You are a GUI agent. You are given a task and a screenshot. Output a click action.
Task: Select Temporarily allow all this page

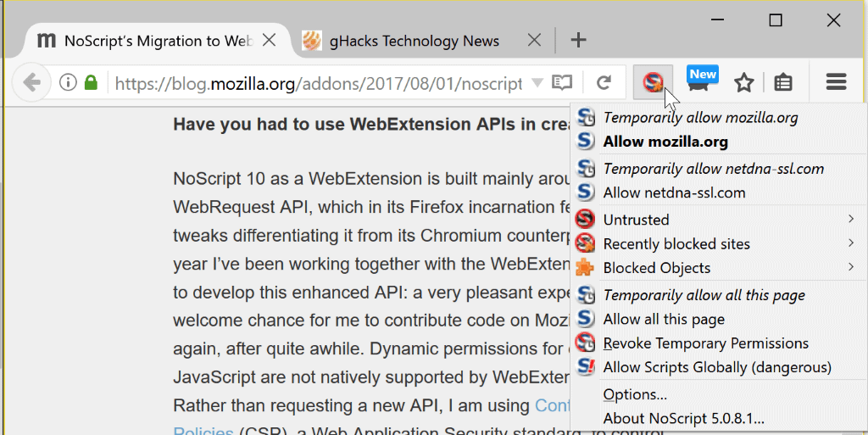coord(718,295)
